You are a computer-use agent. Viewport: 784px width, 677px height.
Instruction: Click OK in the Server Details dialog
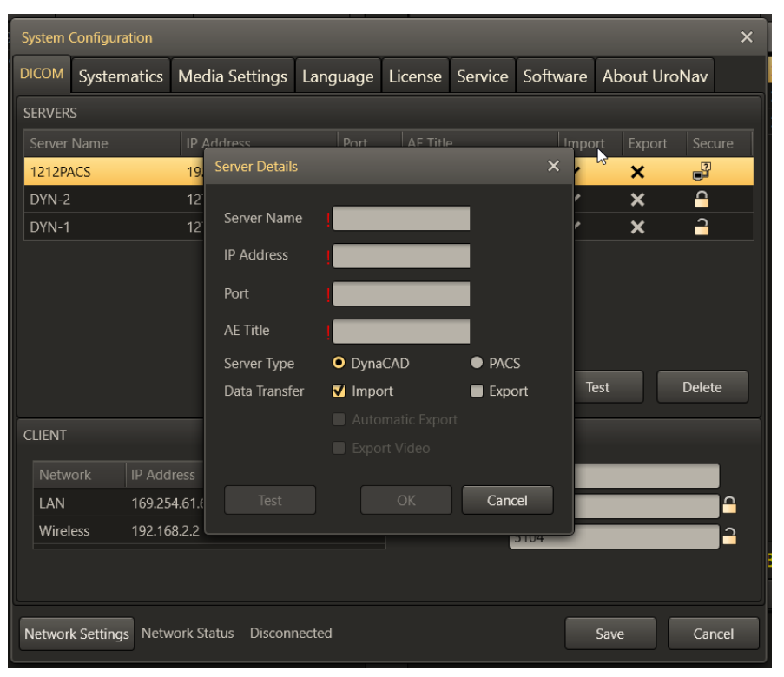(x=406, y=500)
